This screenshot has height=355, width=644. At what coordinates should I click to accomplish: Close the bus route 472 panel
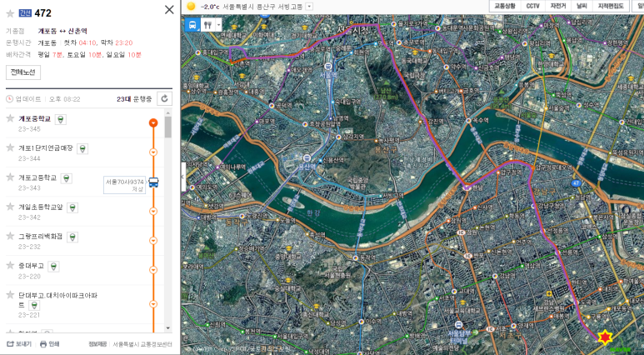(x=169, y=10)
